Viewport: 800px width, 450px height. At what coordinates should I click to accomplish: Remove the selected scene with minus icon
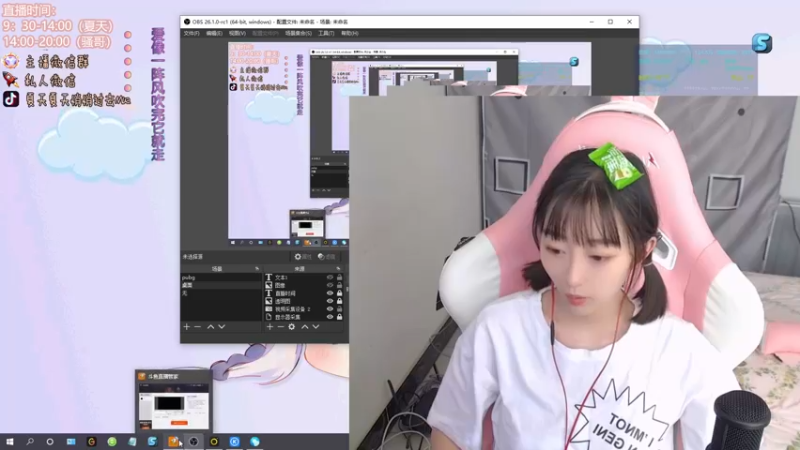[x=197, y=327]
